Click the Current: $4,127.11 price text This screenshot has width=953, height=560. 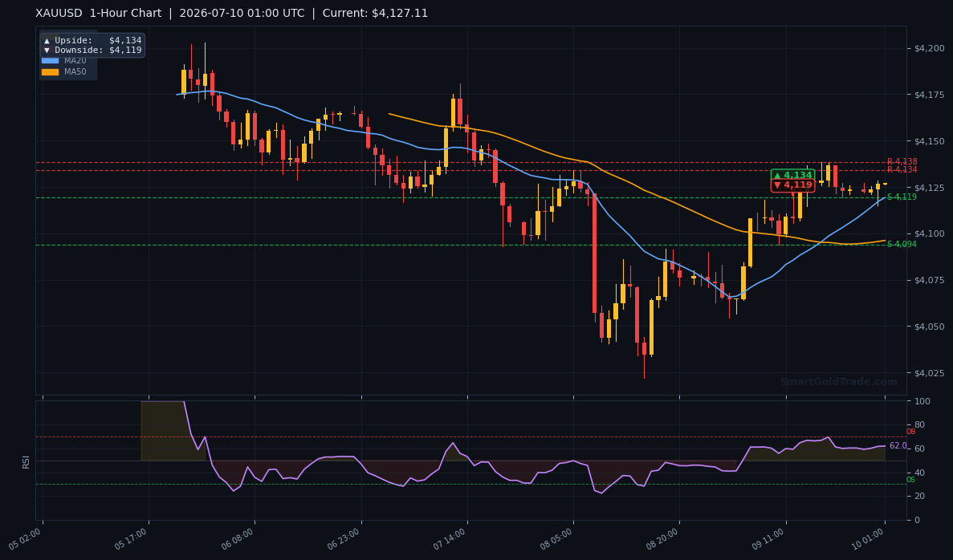coord(375,14)
